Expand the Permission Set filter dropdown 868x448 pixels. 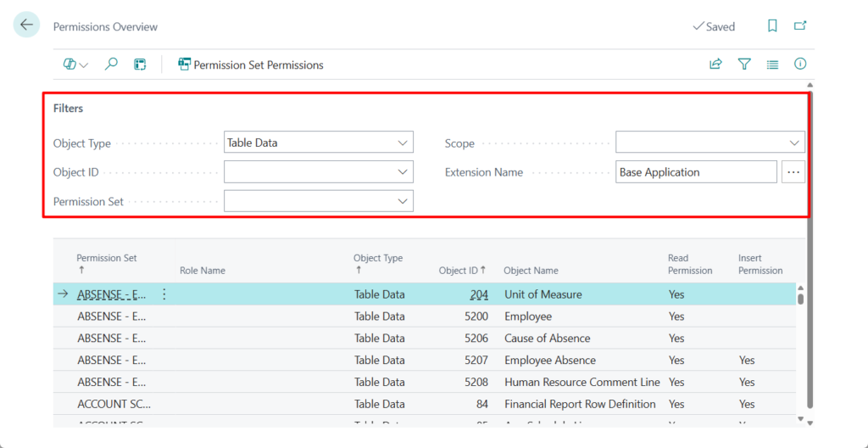coord(403,201)
